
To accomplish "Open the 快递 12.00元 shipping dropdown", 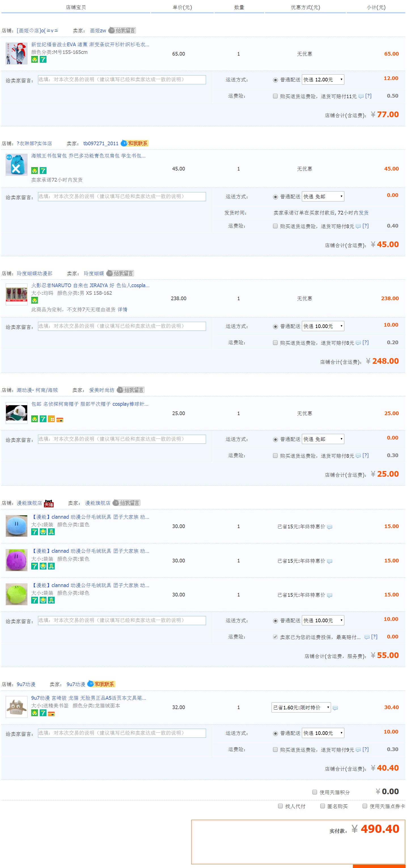I will click(x=323, y=79).
